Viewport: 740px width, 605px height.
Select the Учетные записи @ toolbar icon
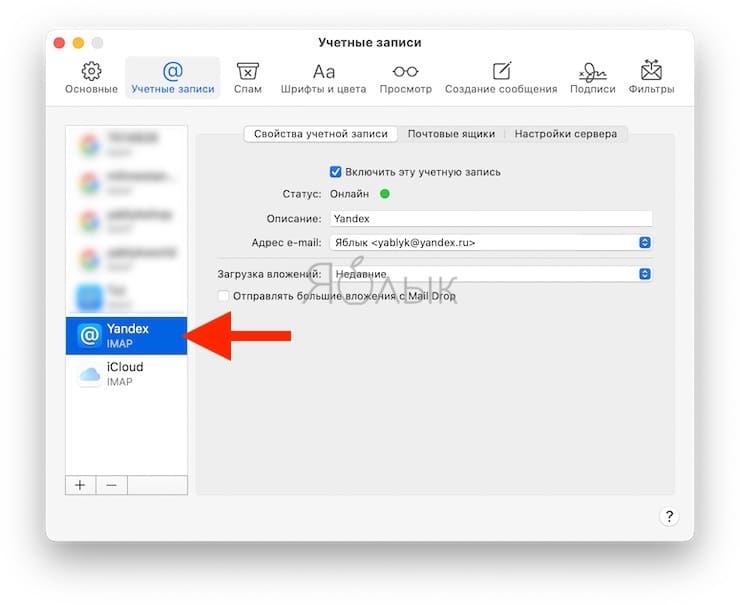[x=173, y=71]
